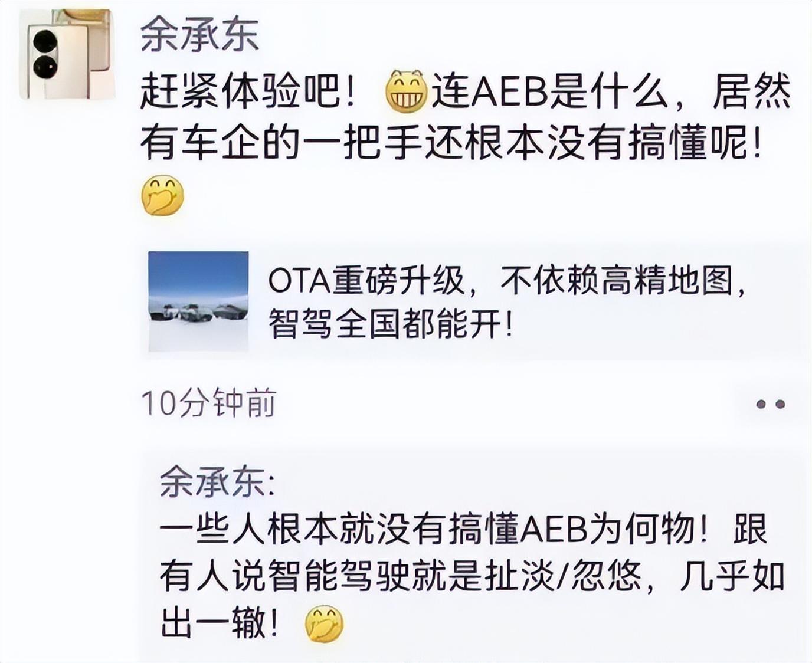Click the '10分钟前' timestamp
Viewport: 812px width, 663px height.
click(208, 403)
